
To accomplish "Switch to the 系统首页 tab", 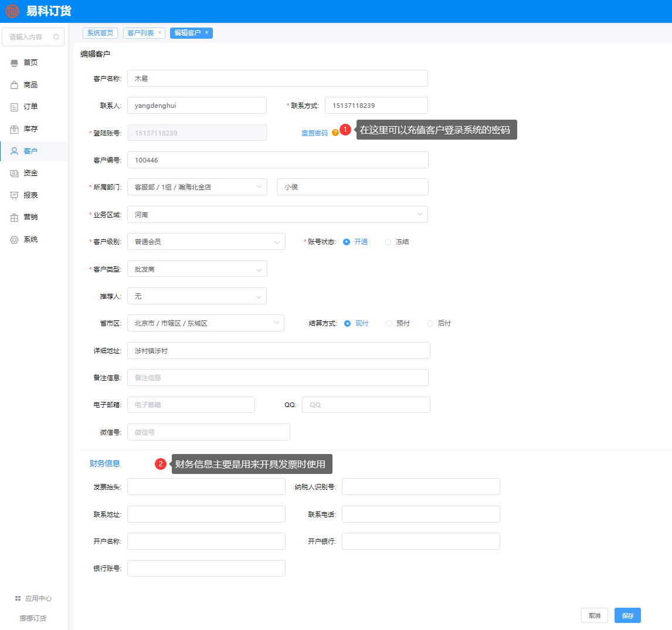I will click(x=100, y=33).
